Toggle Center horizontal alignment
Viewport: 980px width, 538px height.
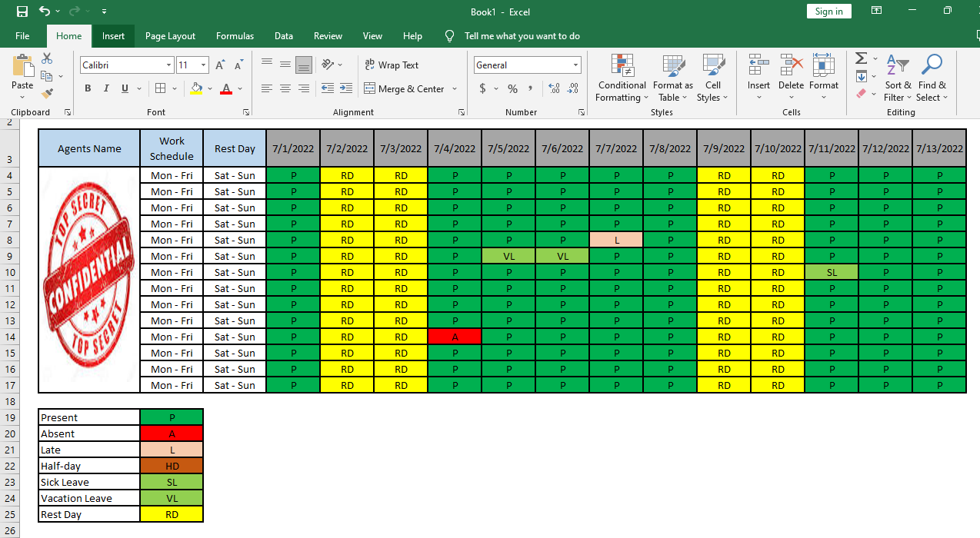pyautogui.click(x=285, y=88)
